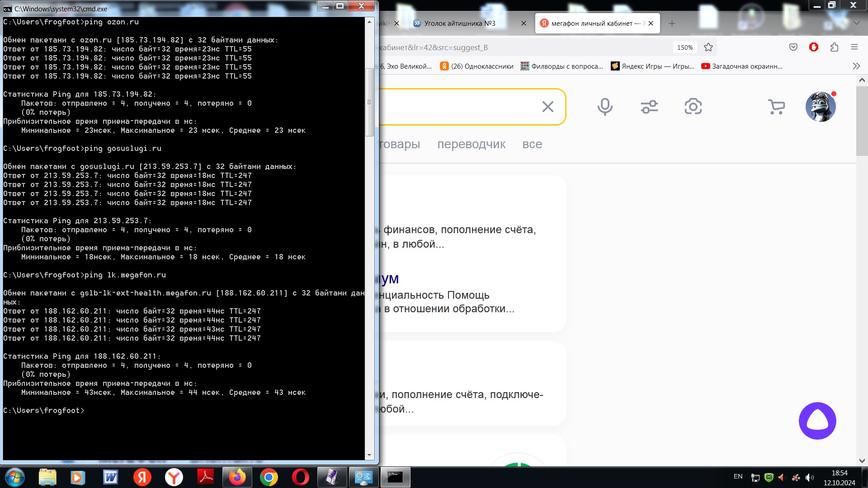The width and height of the screenshot is (868, 488).
Task: Click the white system volume tray icon
Action: pyautogui.click(x=810, y=477)
